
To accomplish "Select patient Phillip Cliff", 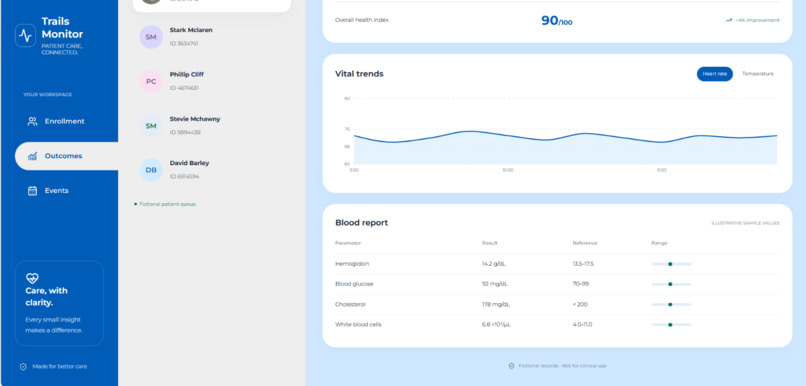I will click(212, 81).
